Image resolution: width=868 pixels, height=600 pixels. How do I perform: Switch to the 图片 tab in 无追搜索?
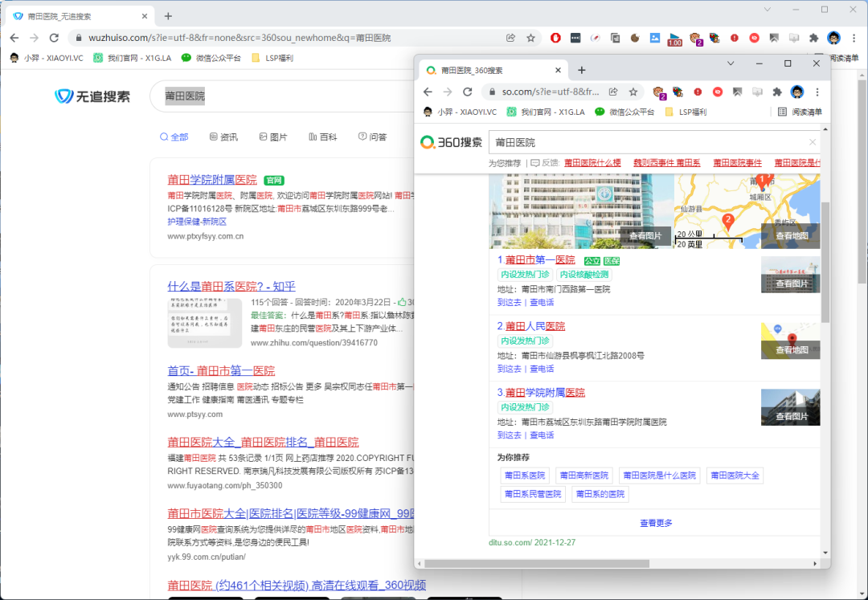click(x=273, y=137)
